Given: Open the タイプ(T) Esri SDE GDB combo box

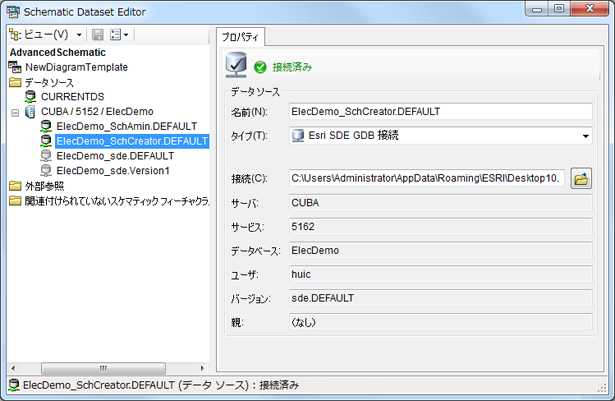Looking at the screenshot, I should tap(441, 136).
